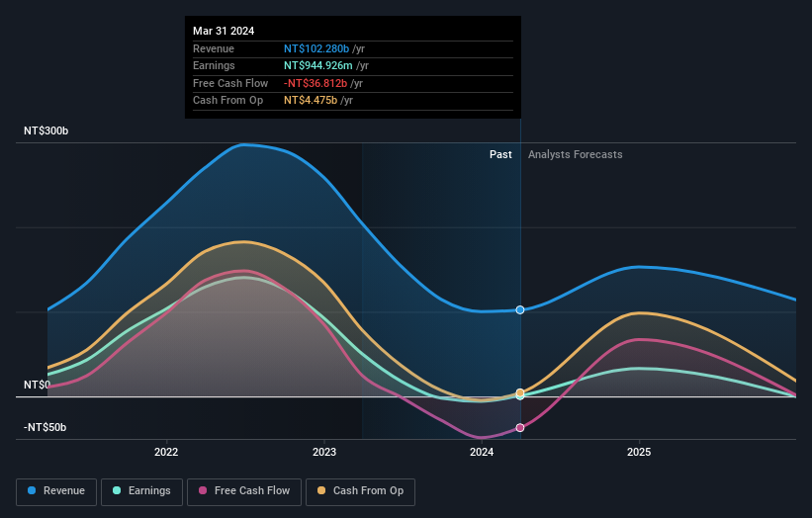Toggle the Revenue legend button

(x=56, y=491)
